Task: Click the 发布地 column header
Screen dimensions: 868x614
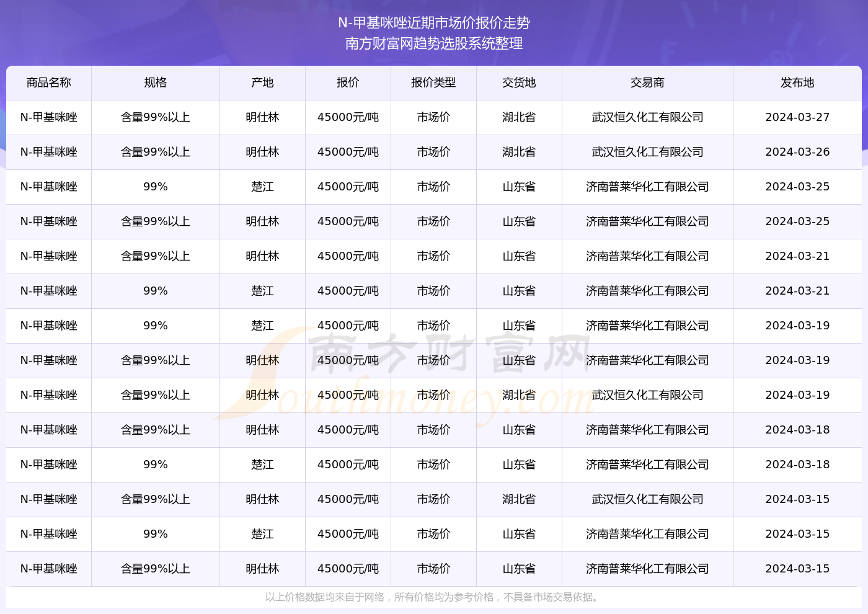Action: (x=797, y=82)
